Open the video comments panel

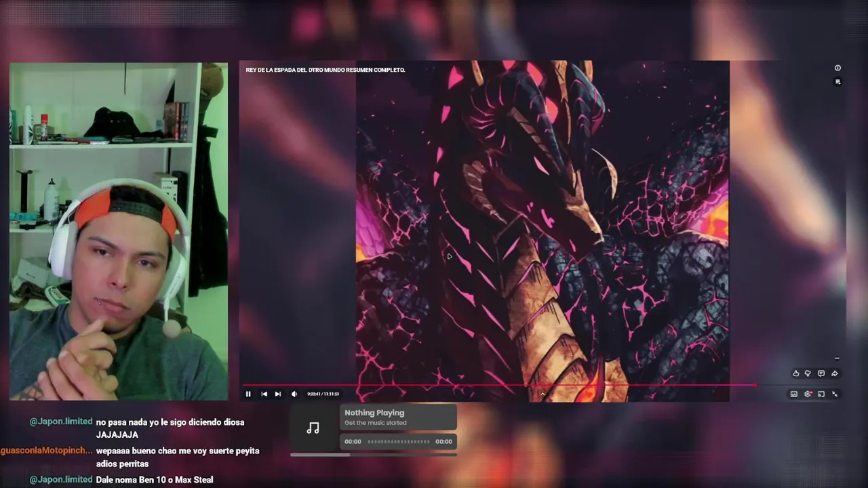point(821,373)
